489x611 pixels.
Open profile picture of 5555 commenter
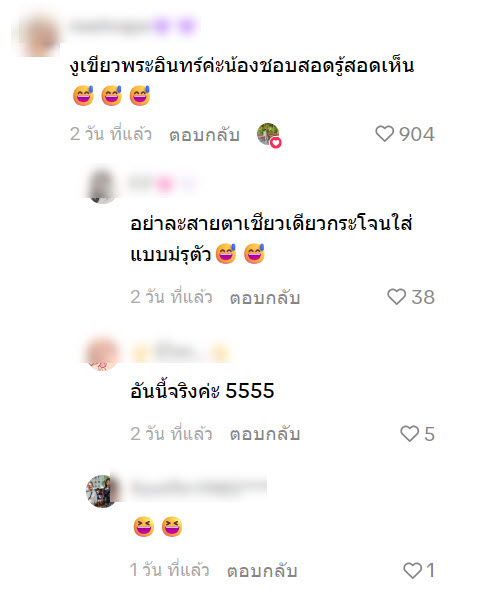tap(102, 354)
